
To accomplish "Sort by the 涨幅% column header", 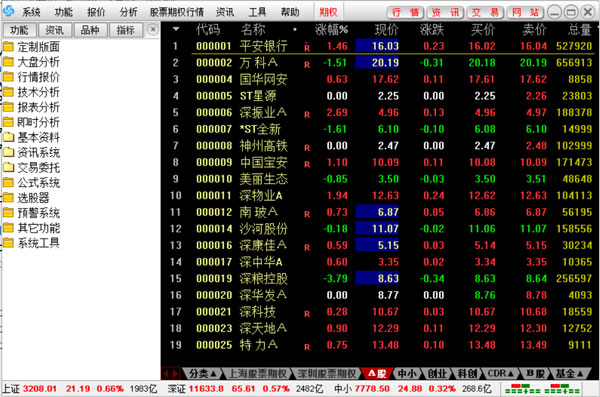I will (x=331, y=29).
